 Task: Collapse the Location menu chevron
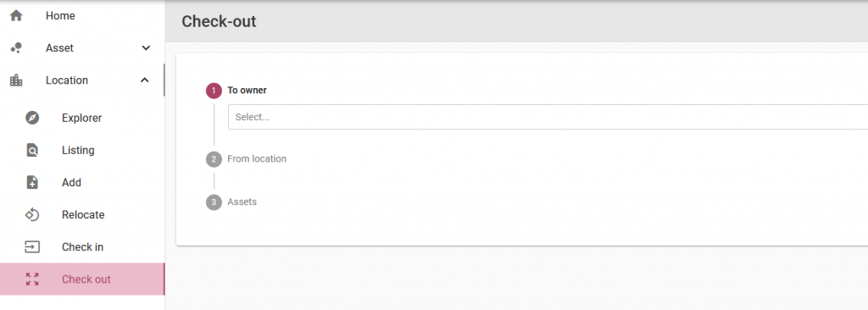point(144,80)
